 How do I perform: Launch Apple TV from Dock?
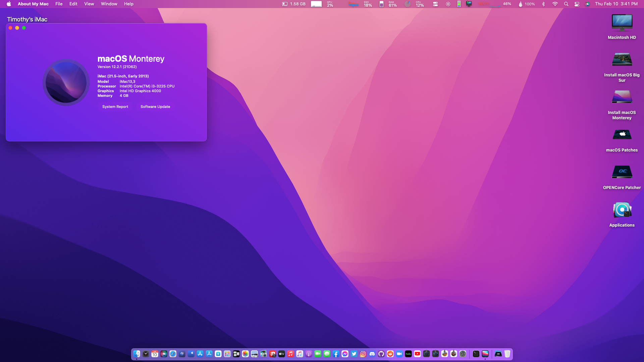pyautogui.click(x=281, y=354)
